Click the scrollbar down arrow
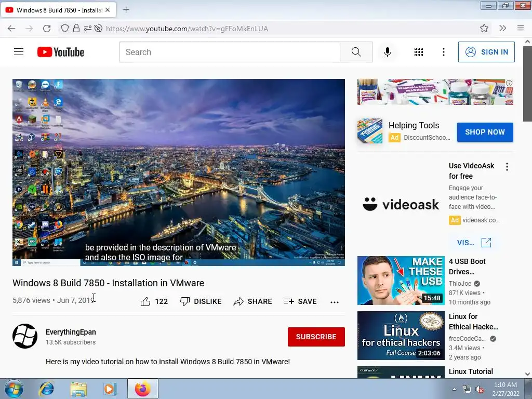This screenshot has width=532, height=399. 527,374
